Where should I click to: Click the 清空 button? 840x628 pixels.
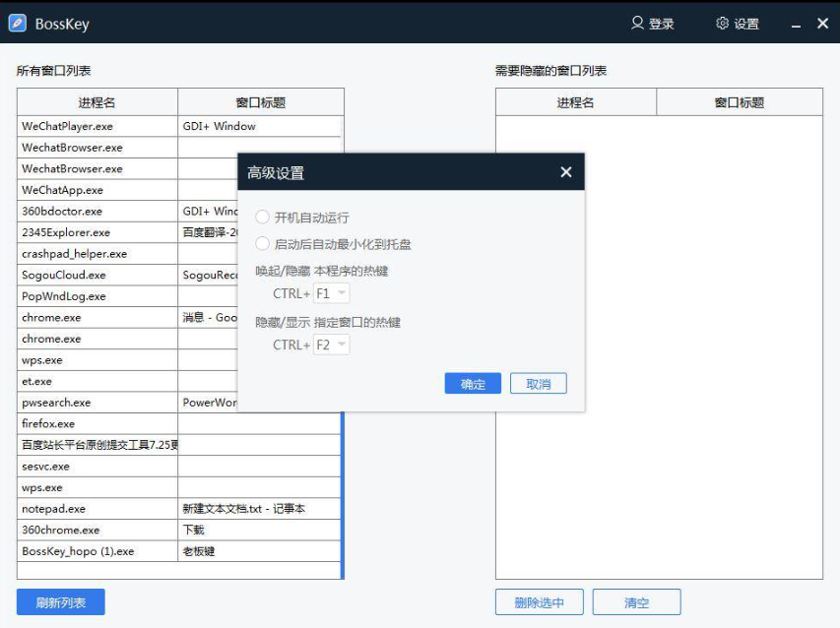pyautogui.click(x=636, y=602)
